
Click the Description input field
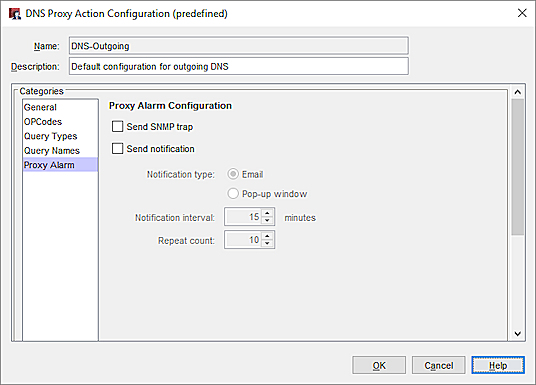239,66
